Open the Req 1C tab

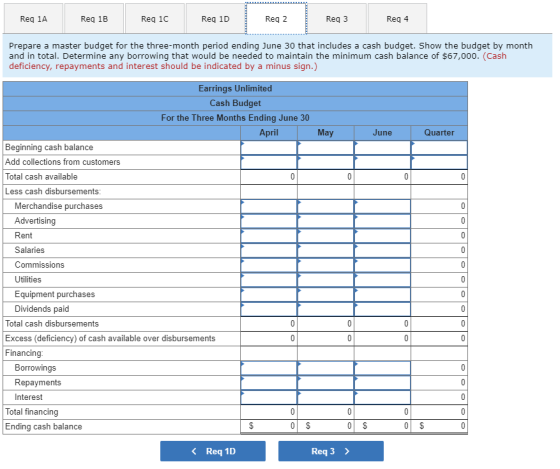pos(155,19)
